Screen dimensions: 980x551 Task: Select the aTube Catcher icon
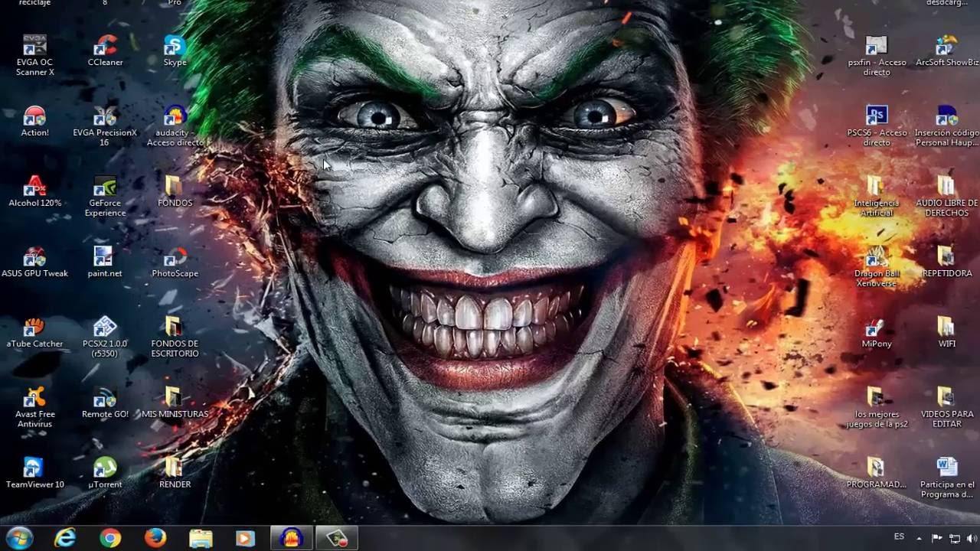34,332
